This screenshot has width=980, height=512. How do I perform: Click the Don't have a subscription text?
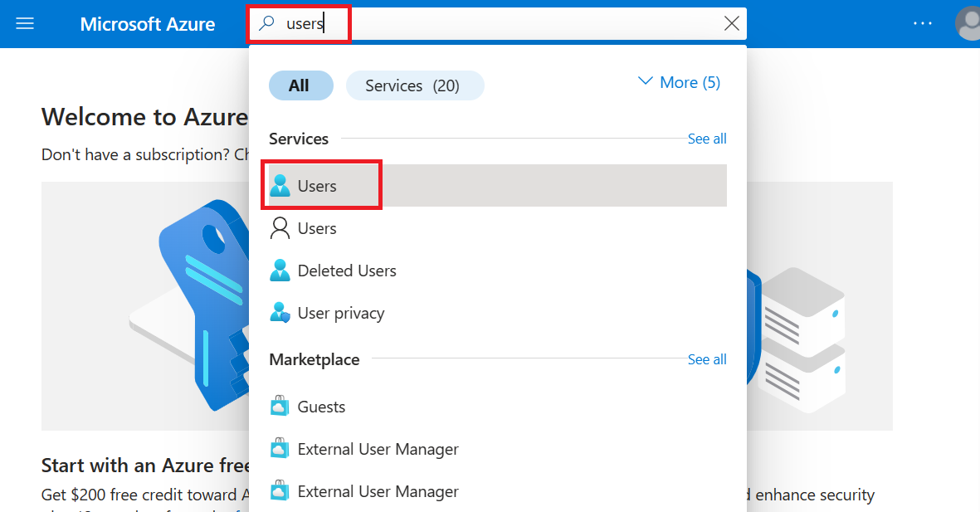pyautogui.click(x=145, y=154)
